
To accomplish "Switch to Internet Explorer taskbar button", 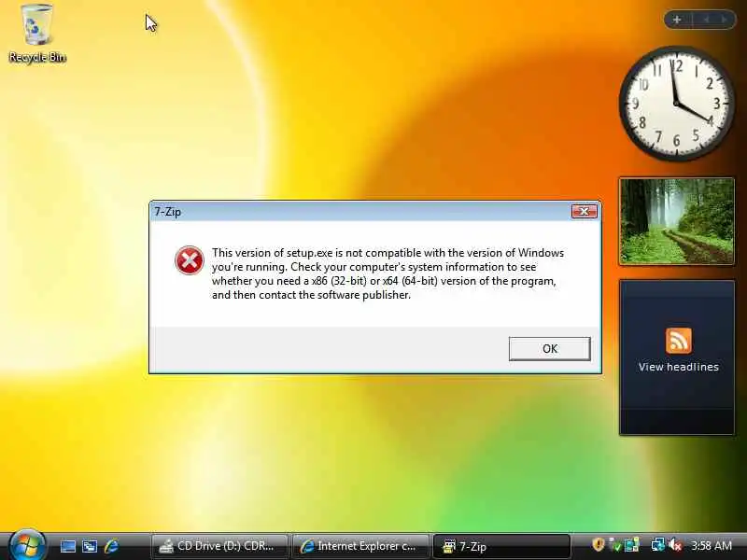I will tap(360, 546).
